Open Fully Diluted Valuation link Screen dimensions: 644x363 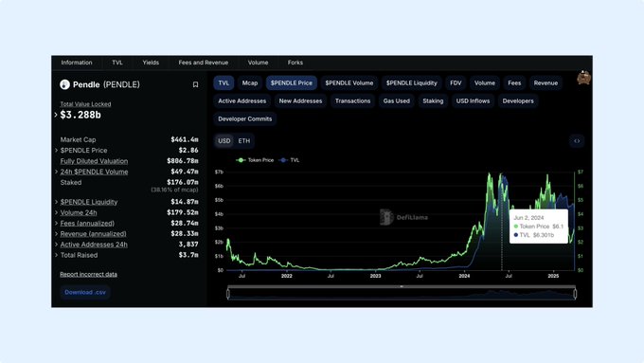[x=94, y=161]
